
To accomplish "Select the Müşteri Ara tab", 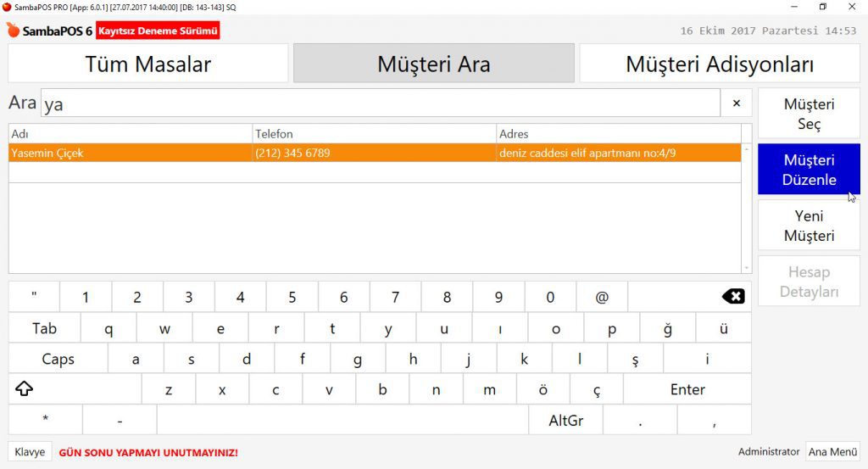I will [433, 64].
